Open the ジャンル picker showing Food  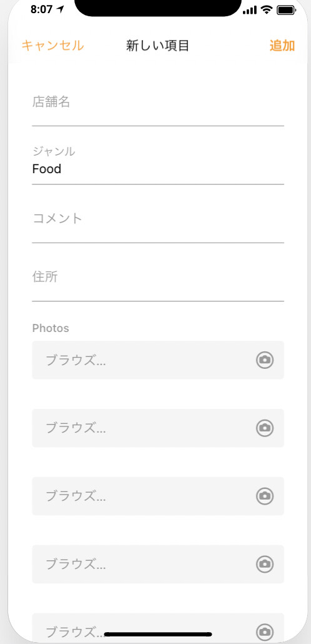pyautogui.click(x=158, y=164)
